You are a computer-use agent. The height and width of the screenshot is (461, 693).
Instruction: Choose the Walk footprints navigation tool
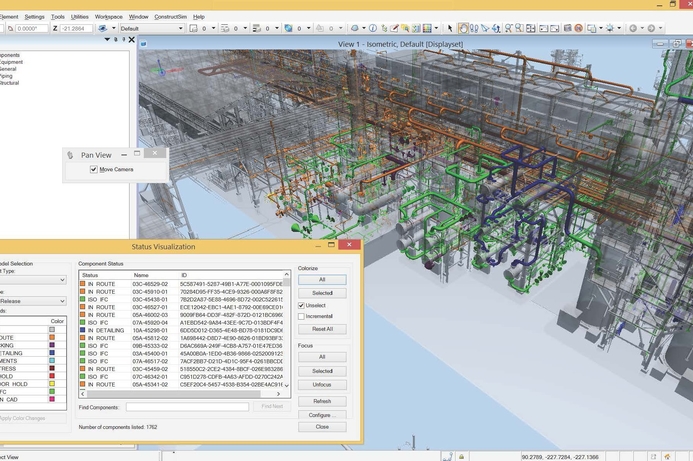(x=474, y=28)
